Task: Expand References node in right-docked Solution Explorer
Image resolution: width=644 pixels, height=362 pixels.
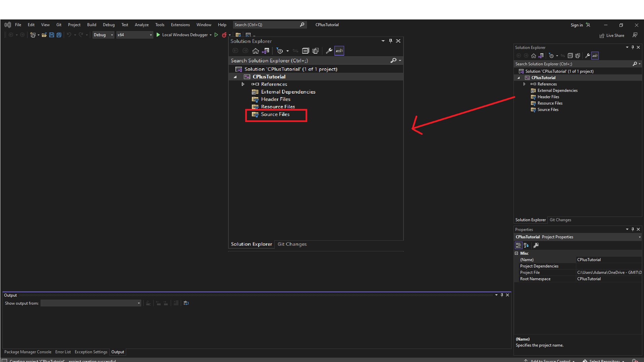Action: [x=524, y=84]
